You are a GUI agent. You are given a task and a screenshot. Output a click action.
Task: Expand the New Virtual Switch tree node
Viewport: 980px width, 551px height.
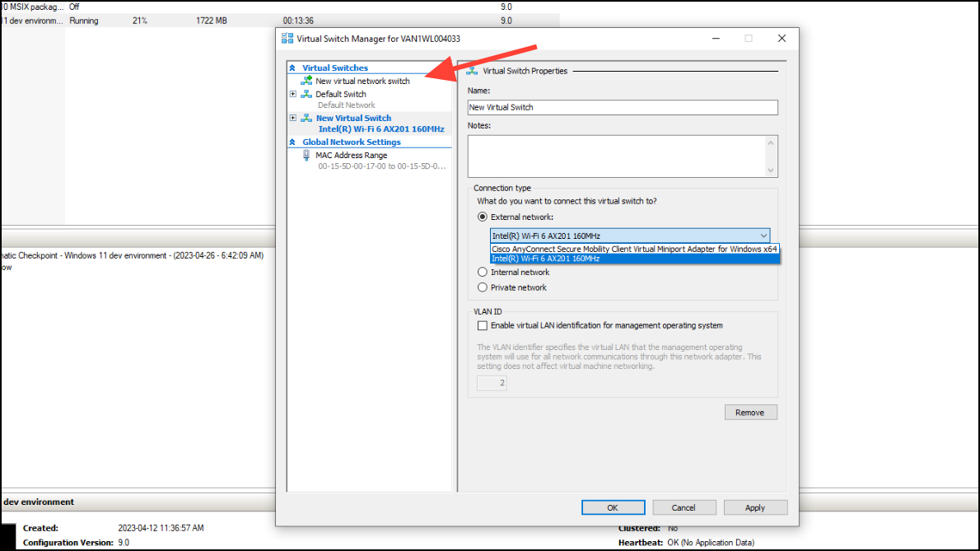[292, 118]
